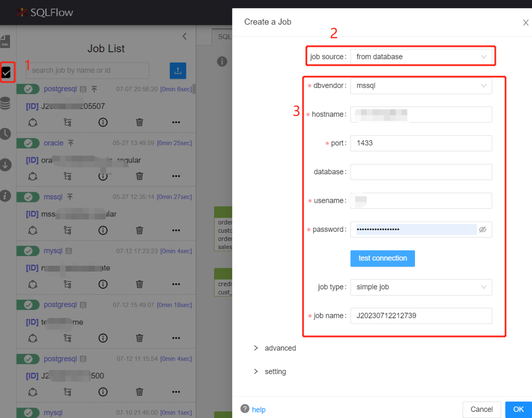
Task: Click the port input field
Action: (421, 143)
